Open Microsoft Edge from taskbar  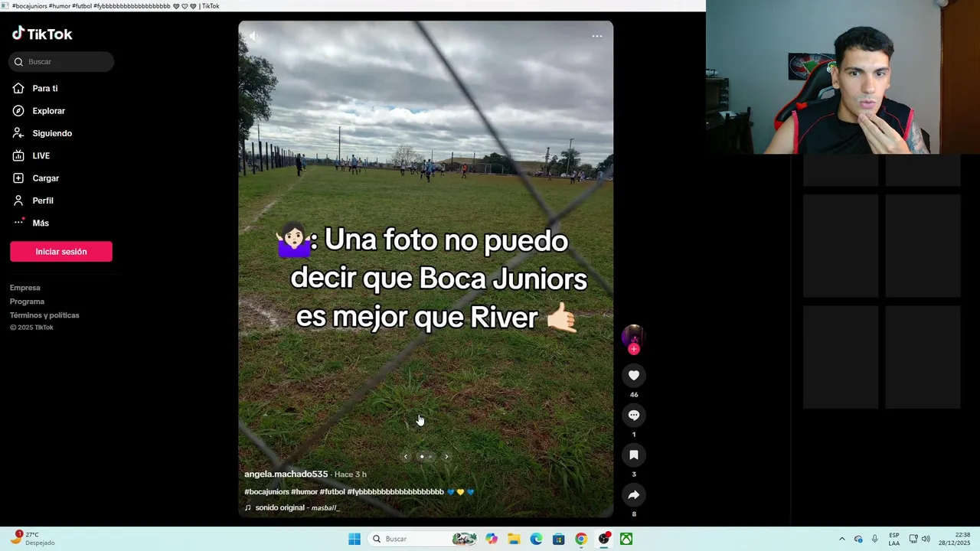coord(537,539)
